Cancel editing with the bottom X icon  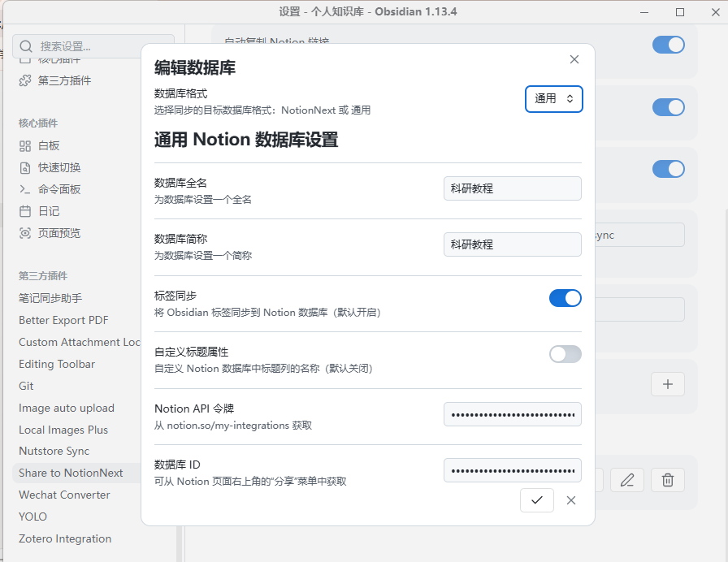pos(571,500)
